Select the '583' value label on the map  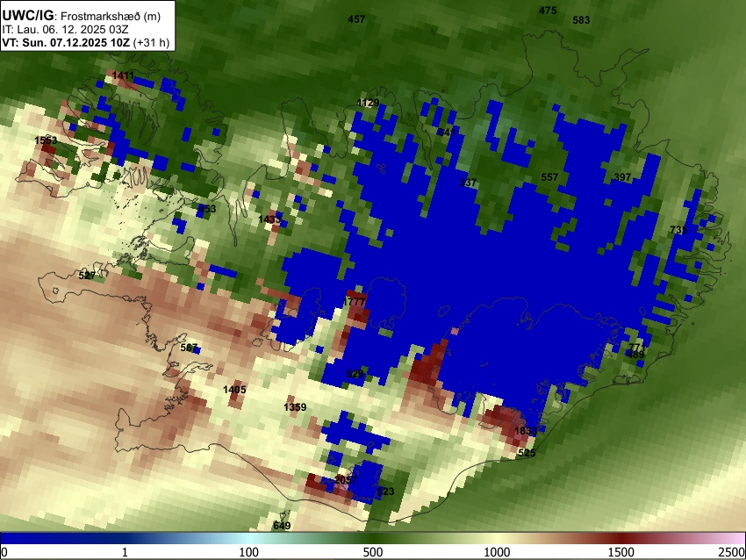(x=581, y=20)
